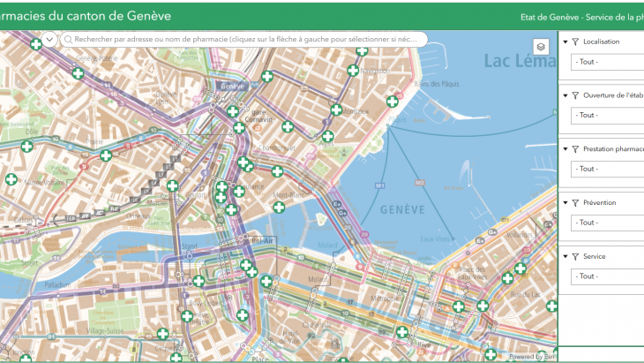The width and height of the screenshot is (644, 363).
Task: Open the Localisation Tout dropdown
Action: pyautogui.click(x=607, y=62)
